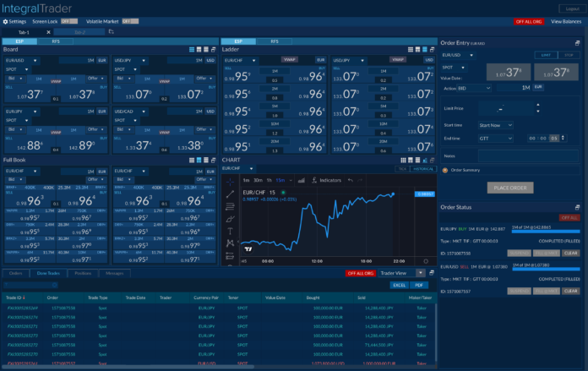Toggle VWAP on Board EUR/USD tile
This screenshot has width=588, height=371.
[56, 81]
